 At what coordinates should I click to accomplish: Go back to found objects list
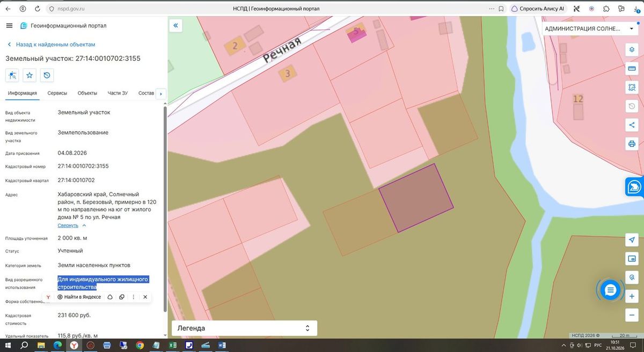point(51,45)
